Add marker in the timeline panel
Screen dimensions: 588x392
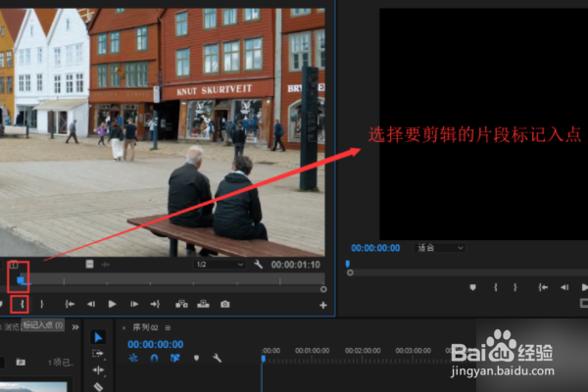click(196, 359)
